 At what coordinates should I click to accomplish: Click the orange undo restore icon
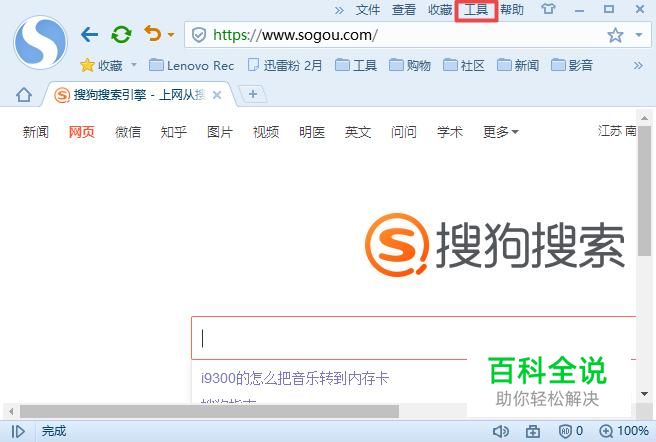[153, 33]
